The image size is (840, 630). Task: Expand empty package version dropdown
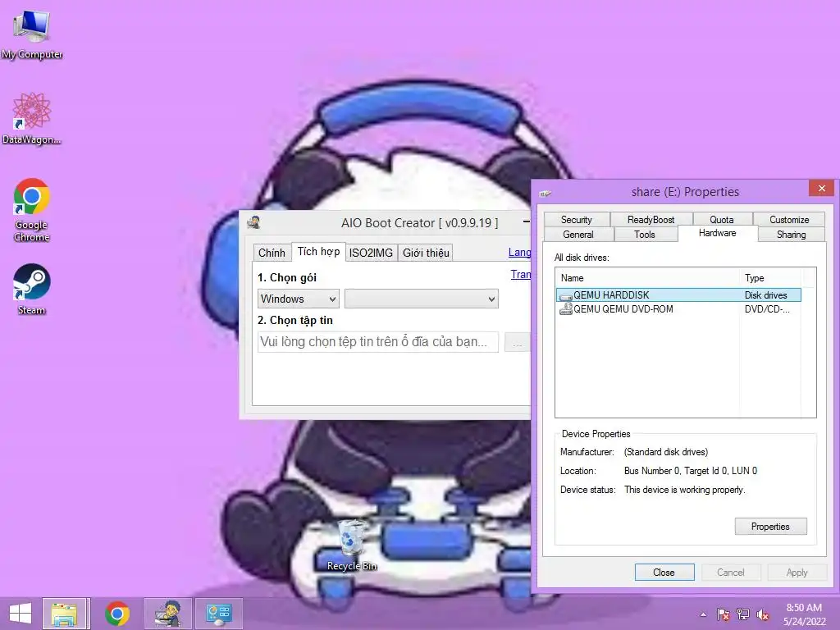[x=421, y=299]
